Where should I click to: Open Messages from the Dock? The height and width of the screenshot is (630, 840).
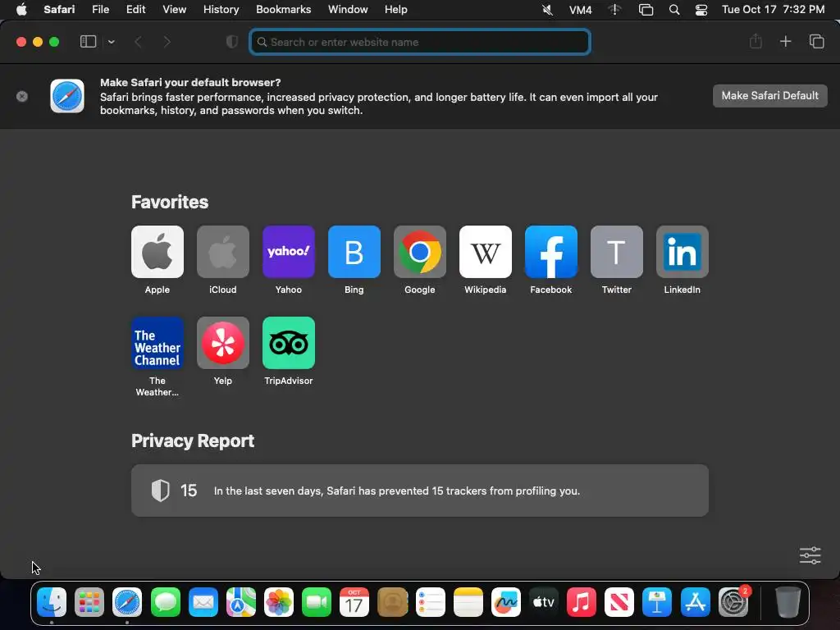click(x=166, y=602)
